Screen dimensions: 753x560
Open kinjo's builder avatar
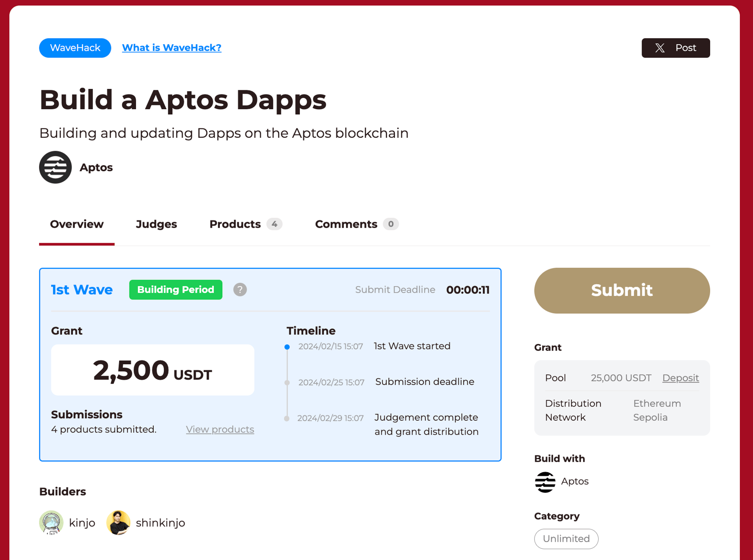51,522
